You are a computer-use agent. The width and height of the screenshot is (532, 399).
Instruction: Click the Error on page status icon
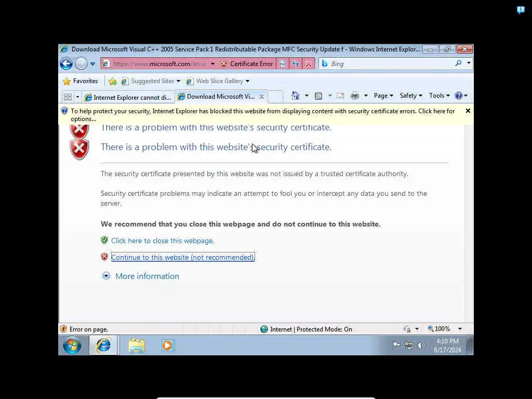63,329
